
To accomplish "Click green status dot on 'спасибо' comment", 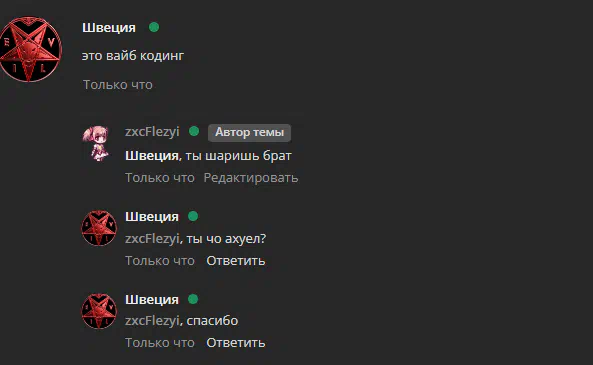I will coord(193,299).
